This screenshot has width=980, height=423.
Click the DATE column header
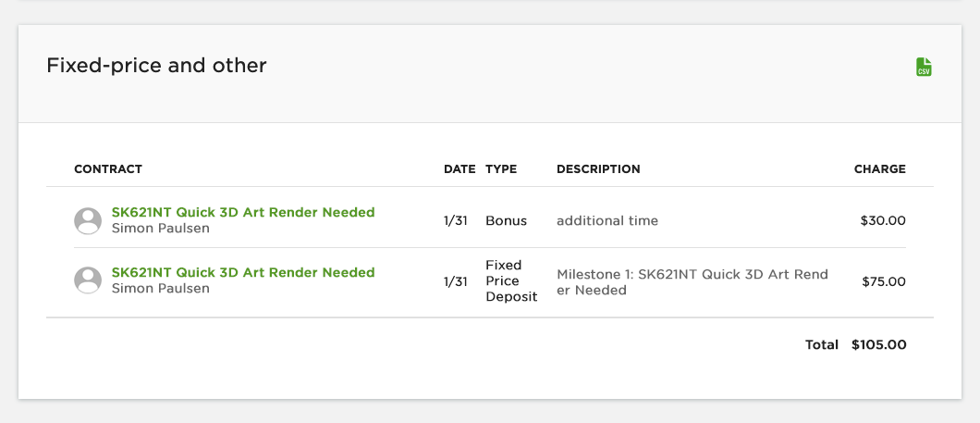[x=459, y=169]
